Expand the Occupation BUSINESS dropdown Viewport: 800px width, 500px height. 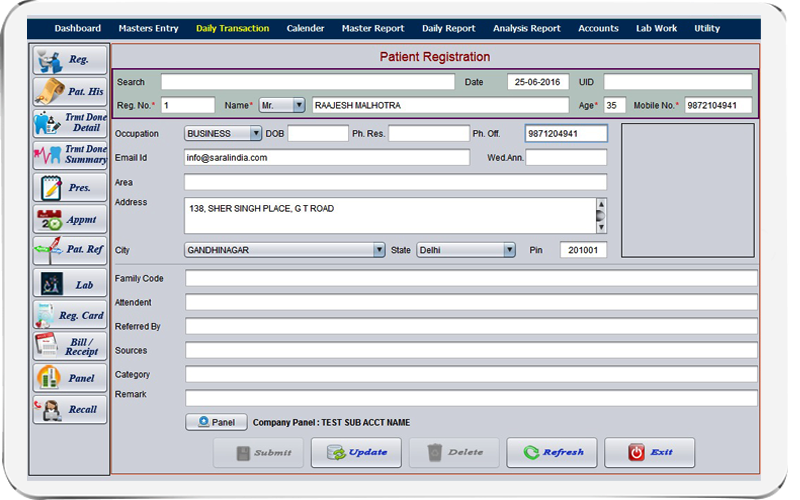[x=256, y=134]
